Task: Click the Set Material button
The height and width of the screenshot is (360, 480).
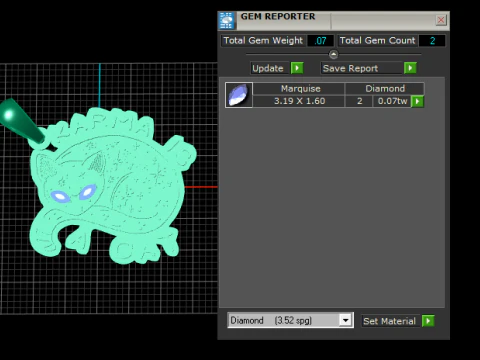Action: click(390, 321)
